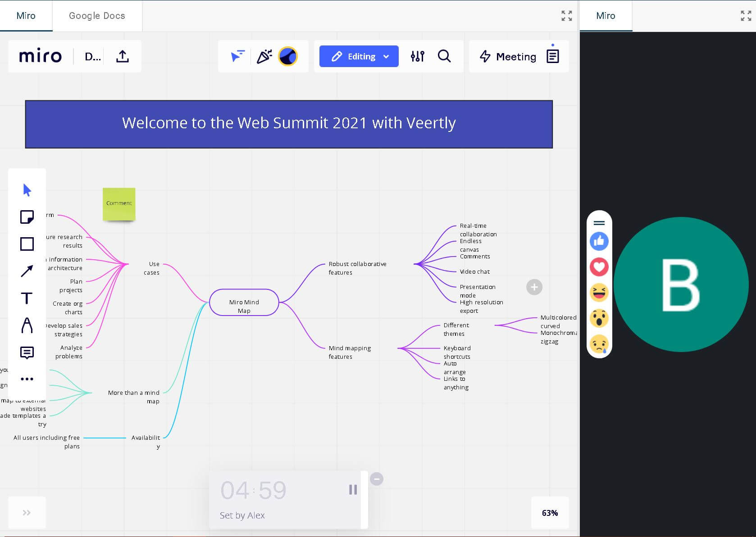
Task: Send the thumbs up reaction
Action: tap(599, 241)
